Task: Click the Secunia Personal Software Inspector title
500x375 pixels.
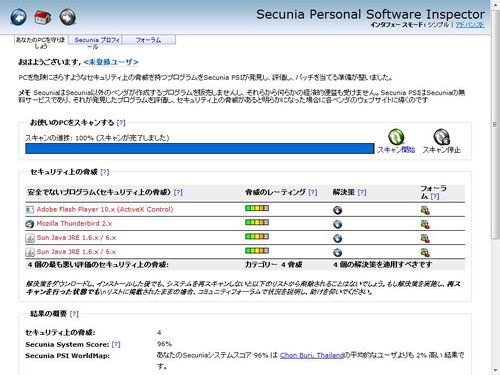Action: click(370, 14)
